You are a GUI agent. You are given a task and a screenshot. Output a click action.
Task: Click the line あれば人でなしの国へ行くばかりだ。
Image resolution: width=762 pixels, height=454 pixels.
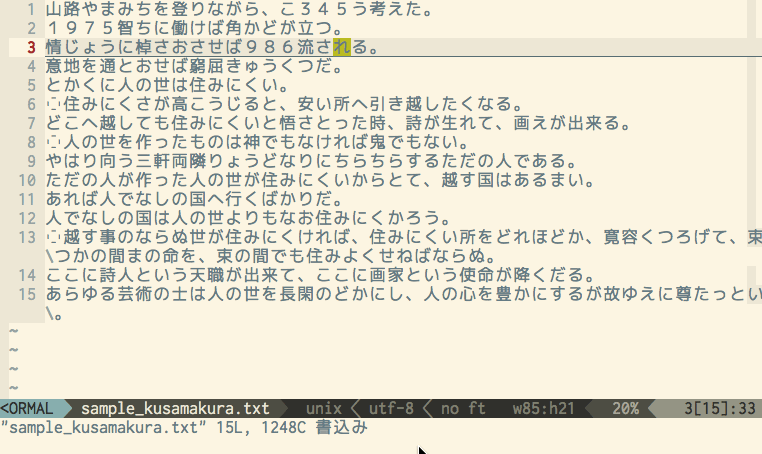pyautogui.click(x=194, y=199)
